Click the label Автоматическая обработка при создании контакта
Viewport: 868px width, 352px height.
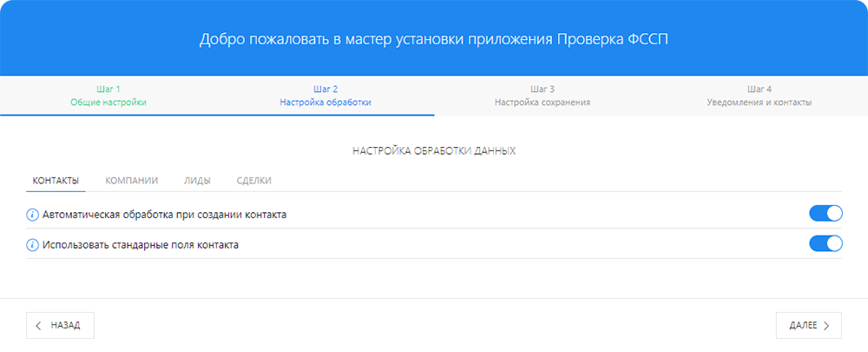click(x=164, y=214)
